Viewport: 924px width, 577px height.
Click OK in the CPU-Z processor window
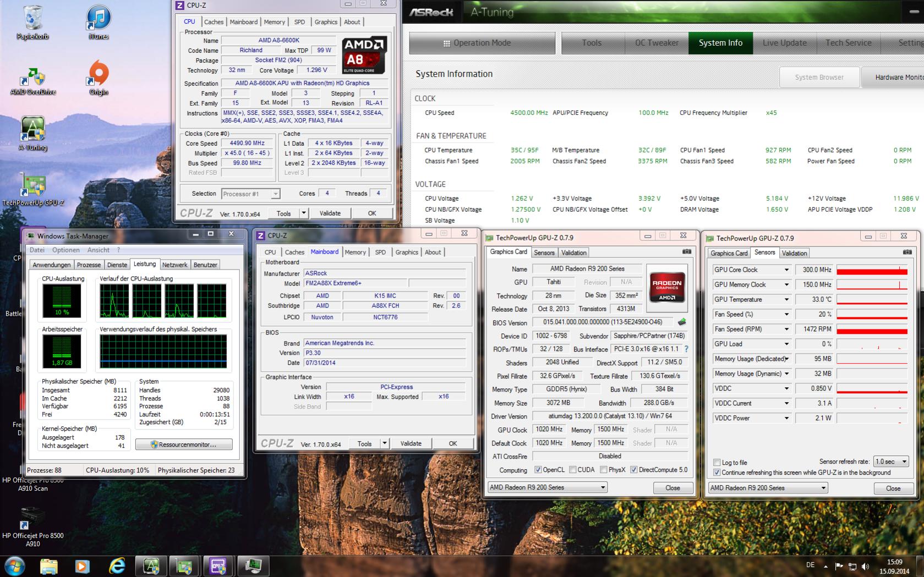372,213
